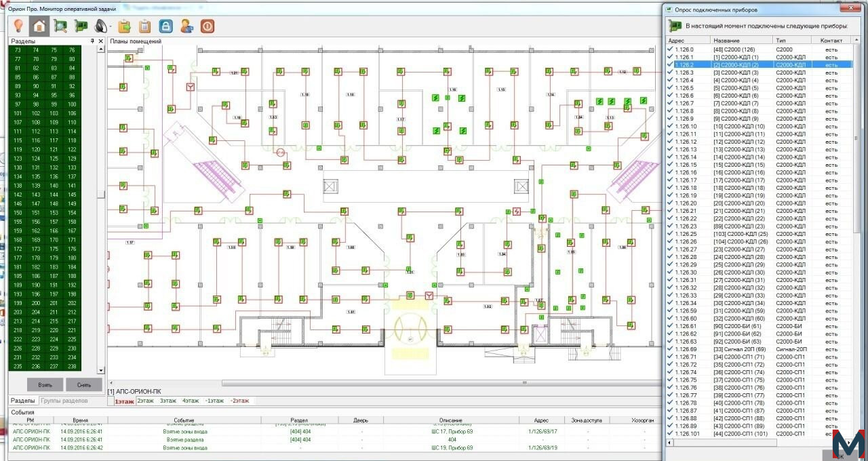Click the floor plan scroll-left arrow
This screenshot has height=461, width=868.
(111, 383)
